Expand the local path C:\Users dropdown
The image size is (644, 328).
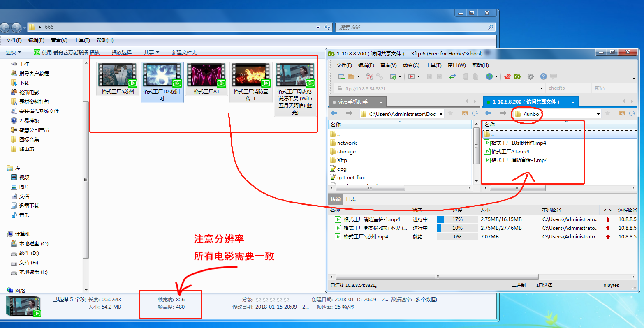point(441,114)
